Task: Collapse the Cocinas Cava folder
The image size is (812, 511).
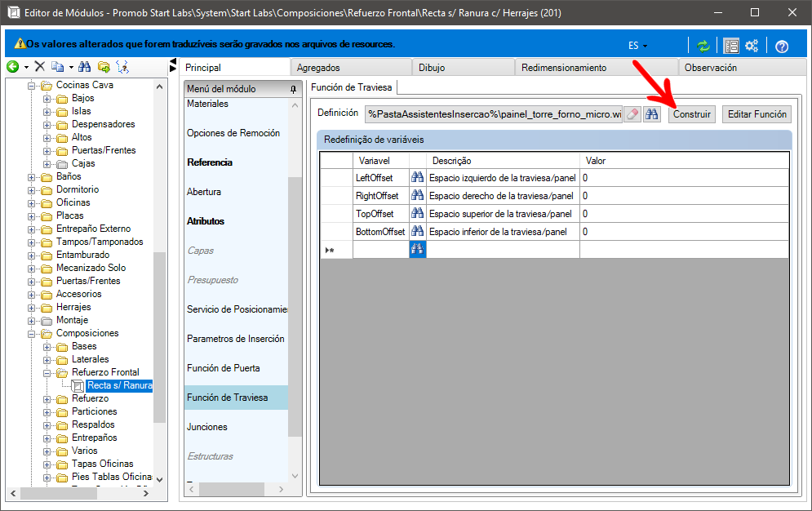Action: 31,86
